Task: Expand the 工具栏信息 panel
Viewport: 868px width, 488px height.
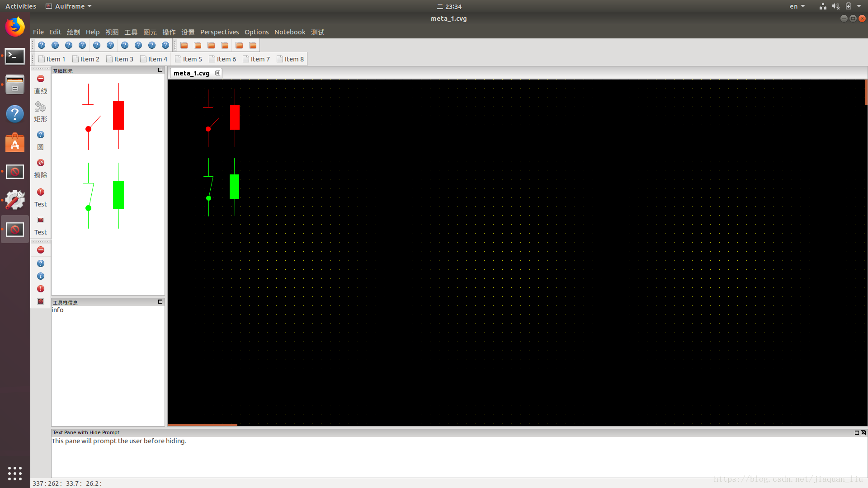Action: tap(160, 301)
